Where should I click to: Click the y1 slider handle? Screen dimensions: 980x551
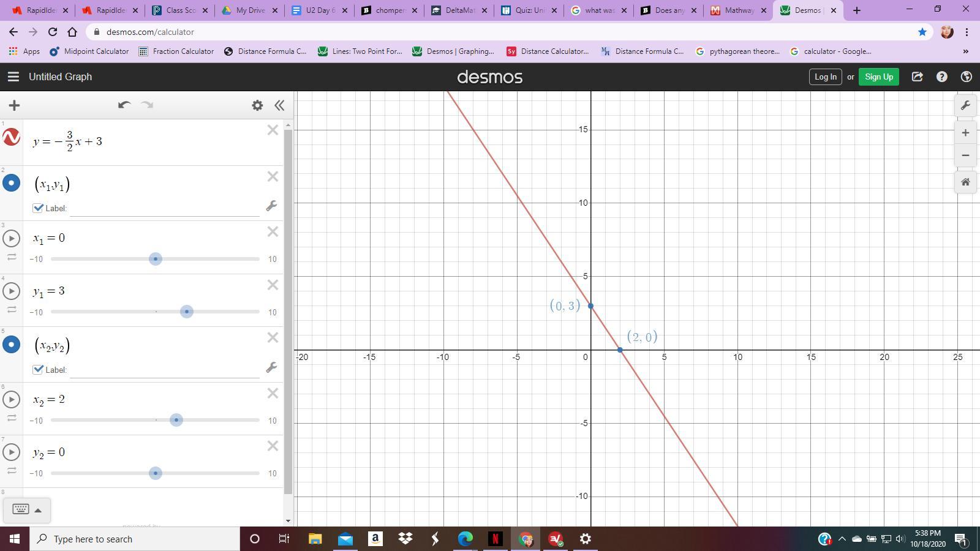187,312
